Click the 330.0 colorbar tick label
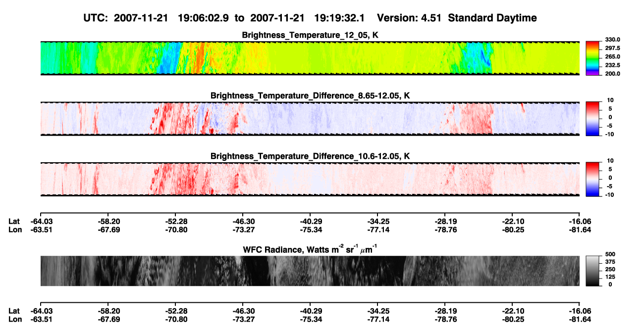644x330 pixels. point(612,40)
